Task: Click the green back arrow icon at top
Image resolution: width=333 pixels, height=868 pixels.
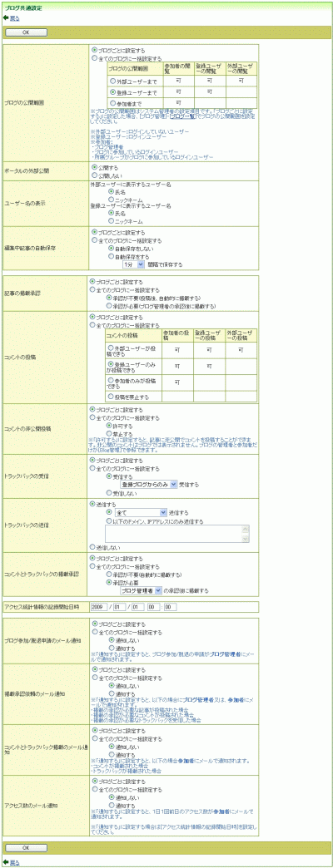Action: click(6, 18)
